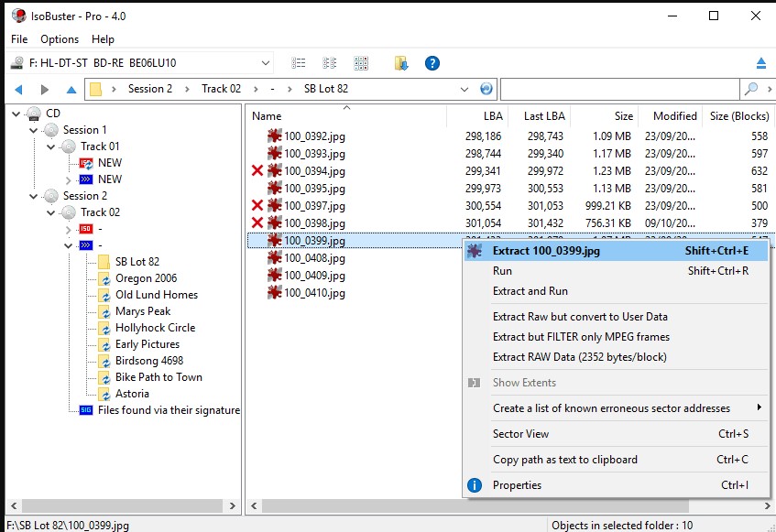Select the Oregon 2006 folder
This screenshot has width=776, height=532.
click(146, 278)
